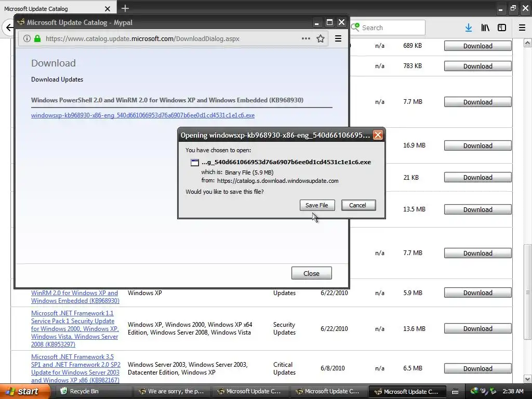Select the 'Binary File (5.9 MB)' text
Screen dimensions: 532x399
[x=249, y=172]
